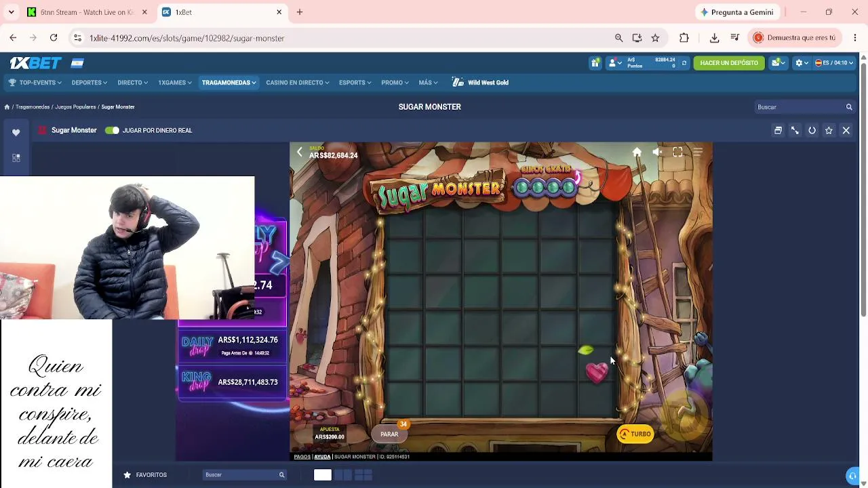This screenshot has height=488, width=868.
Task: Open the in-game hamburger menu
Action: pyautogui.click(x=698, y=152)
